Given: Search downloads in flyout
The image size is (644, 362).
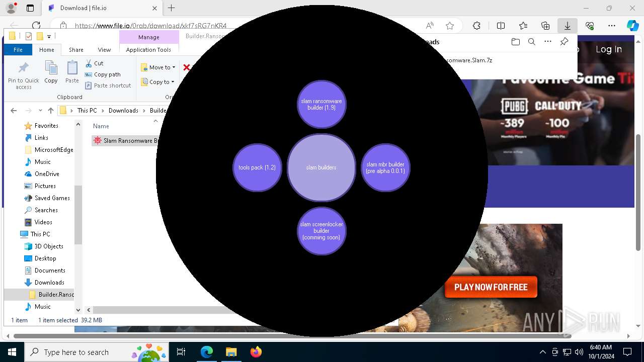Looking at the screenshot, I should (531, 42).
